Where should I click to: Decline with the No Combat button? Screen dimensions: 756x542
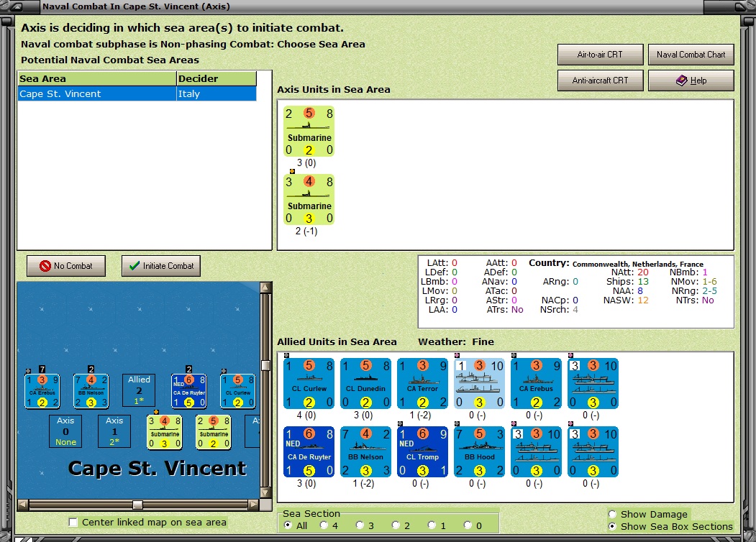pos(66,266)
